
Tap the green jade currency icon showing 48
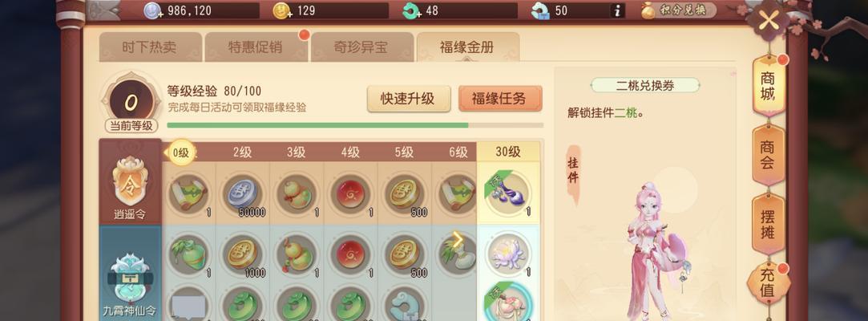(x=411, y=10)
